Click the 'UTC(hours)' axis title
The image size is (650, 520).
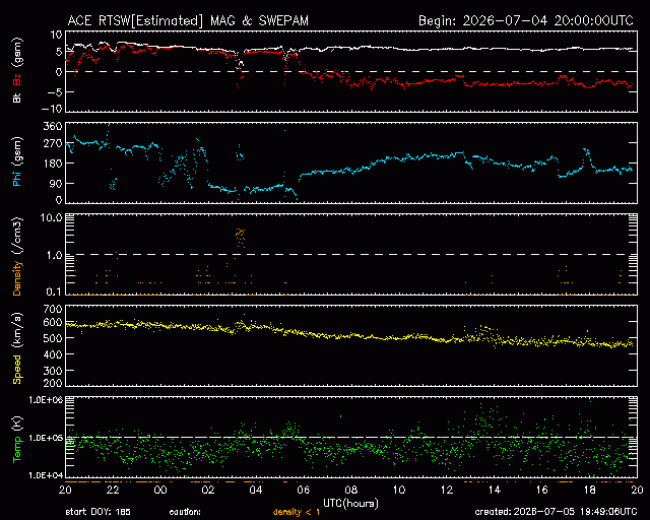click(351, 503)
